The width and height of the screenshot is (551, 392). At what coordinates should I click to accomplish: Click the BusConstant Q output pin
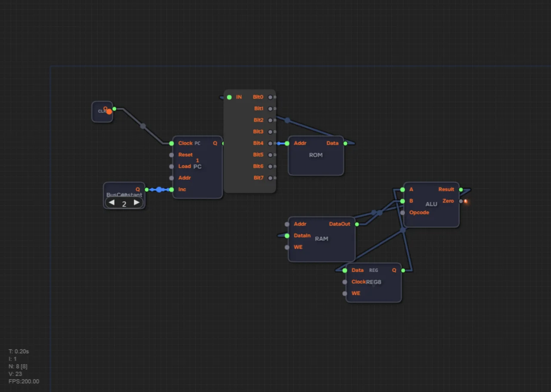click(147, 189)
